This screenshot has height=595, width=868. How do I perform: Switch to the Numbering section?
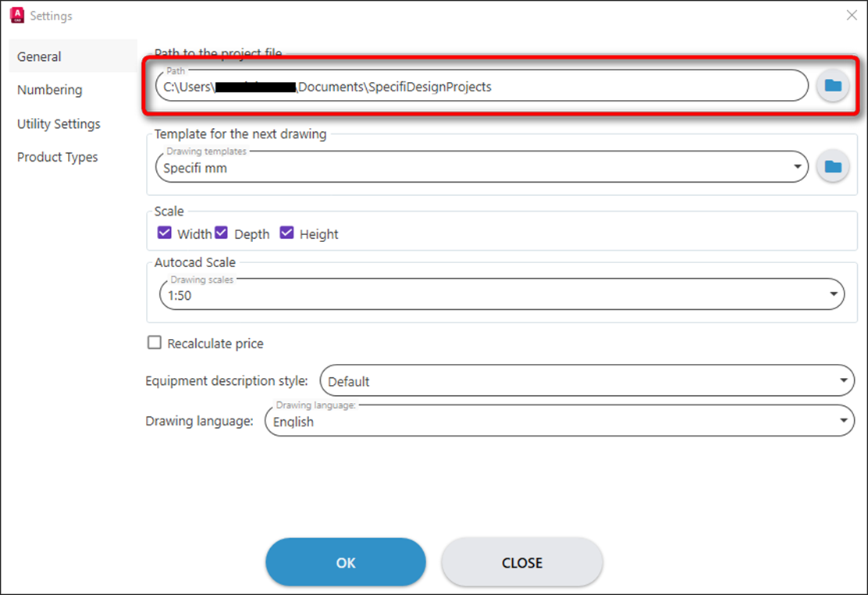tap(50, 90)
